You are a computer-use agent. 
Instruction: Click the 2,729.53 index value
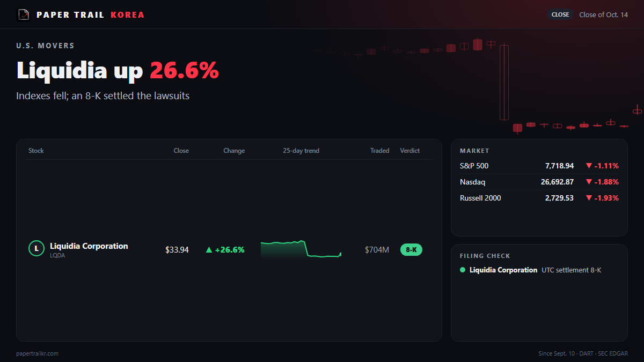coord(559,198)
